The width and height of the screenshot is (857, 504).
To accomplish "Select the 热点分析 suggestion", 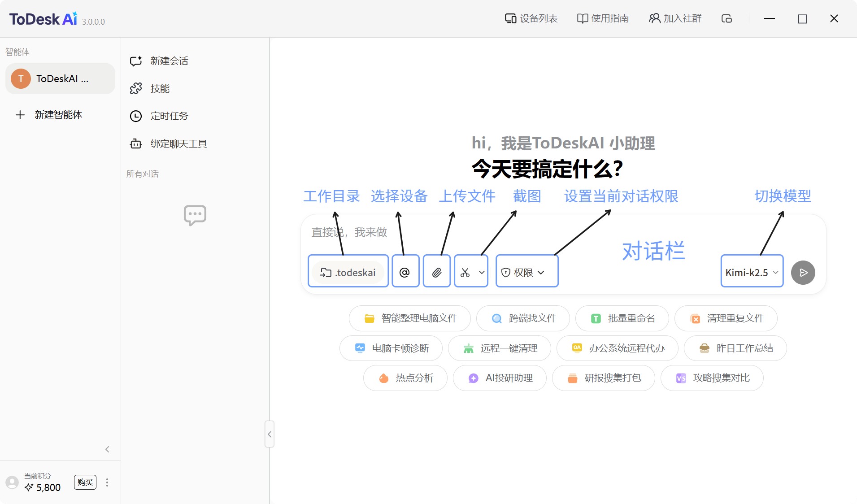I will (x=405, y=378).
